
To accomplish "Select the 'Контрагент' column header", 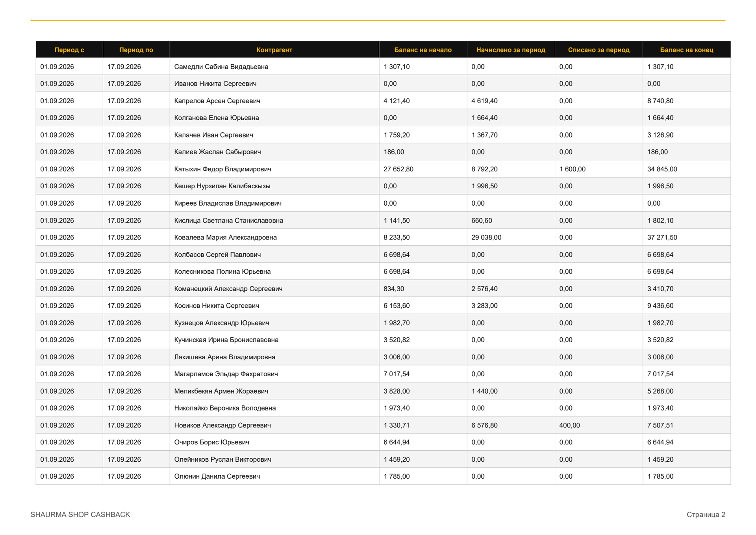I will [x=274, y=50].
